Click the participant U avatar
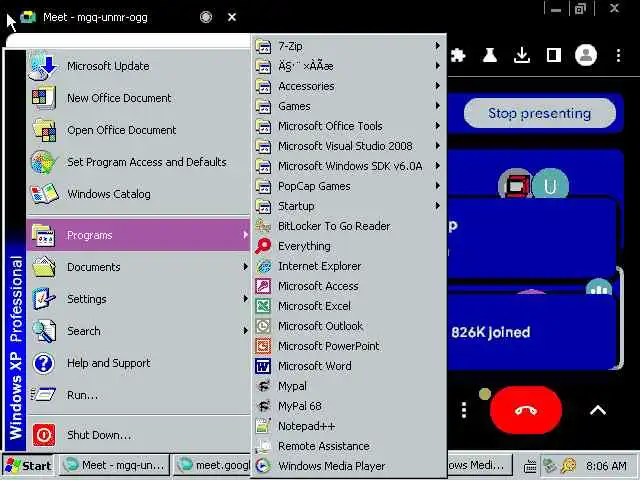 point(550,186)
